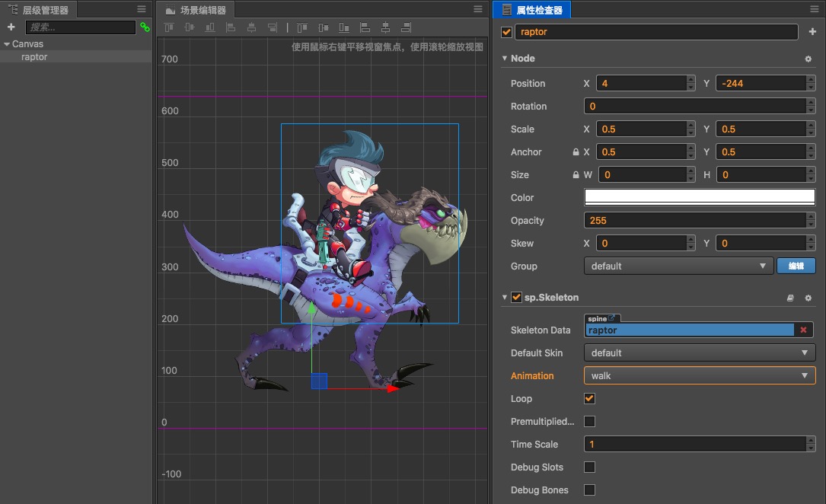Open the Node section gear settings

(808, 59)
